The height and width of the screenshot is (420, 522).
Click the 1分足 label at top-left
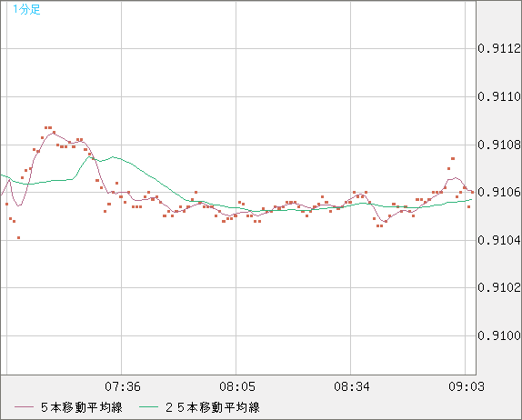(x=26, y=9)
